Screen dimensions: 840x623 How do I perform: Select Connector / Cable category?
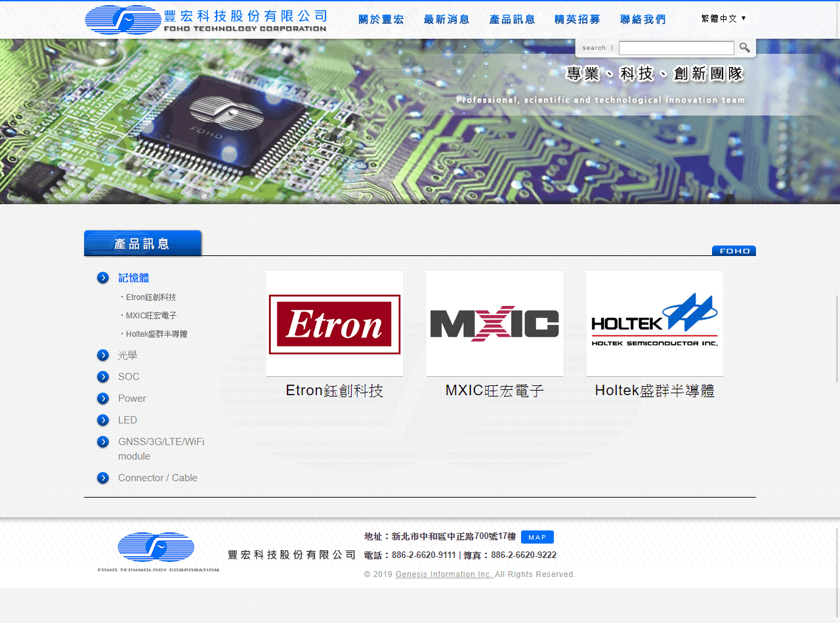point(157,478)
